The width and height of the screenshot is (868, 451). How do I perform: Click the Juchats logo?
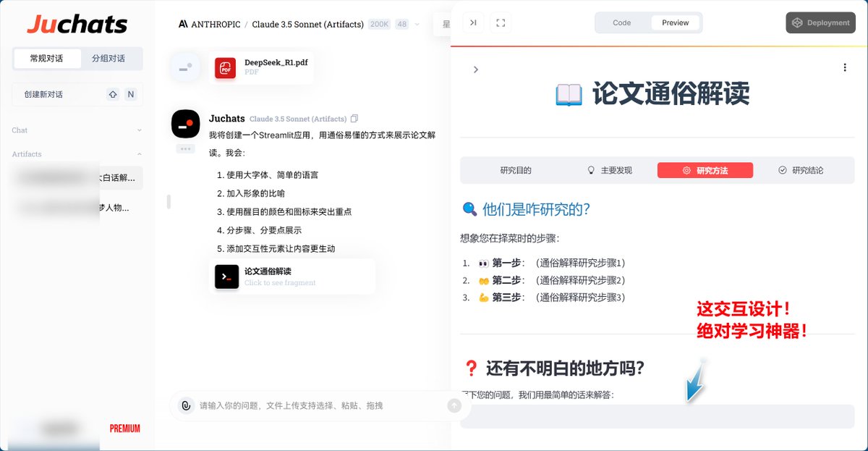[x=77, y=24]
